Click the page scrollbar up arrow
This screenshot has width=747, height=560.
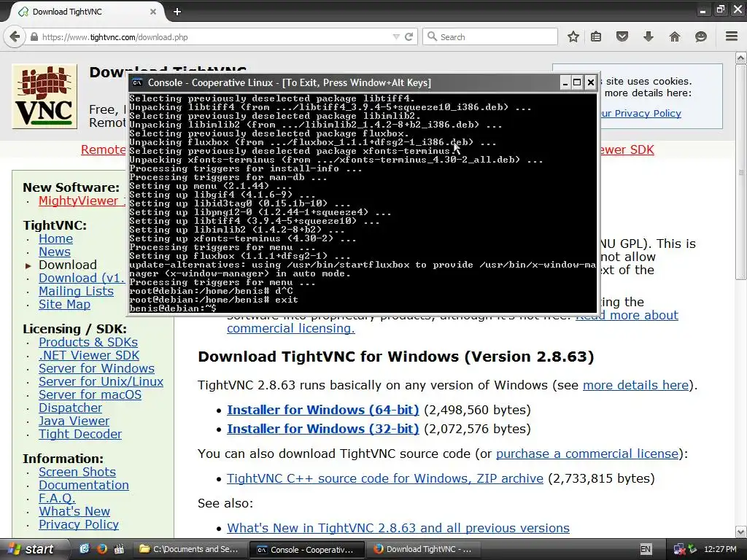[741, 58]
